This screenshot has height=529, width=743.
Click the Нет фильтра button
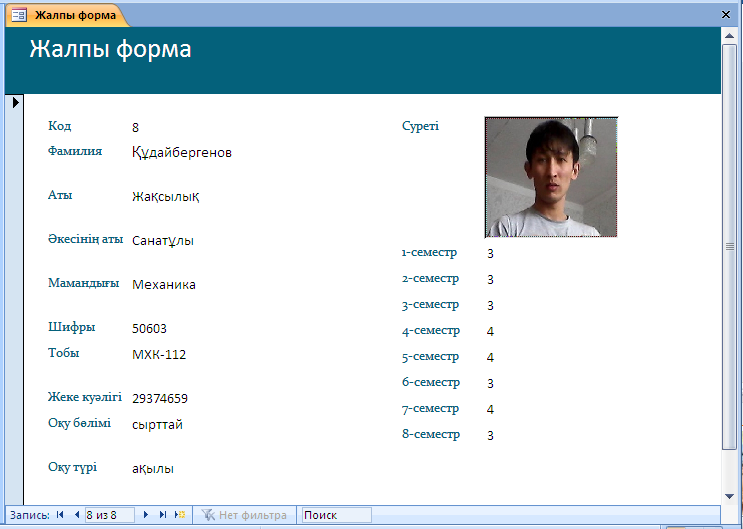[244, 515]
